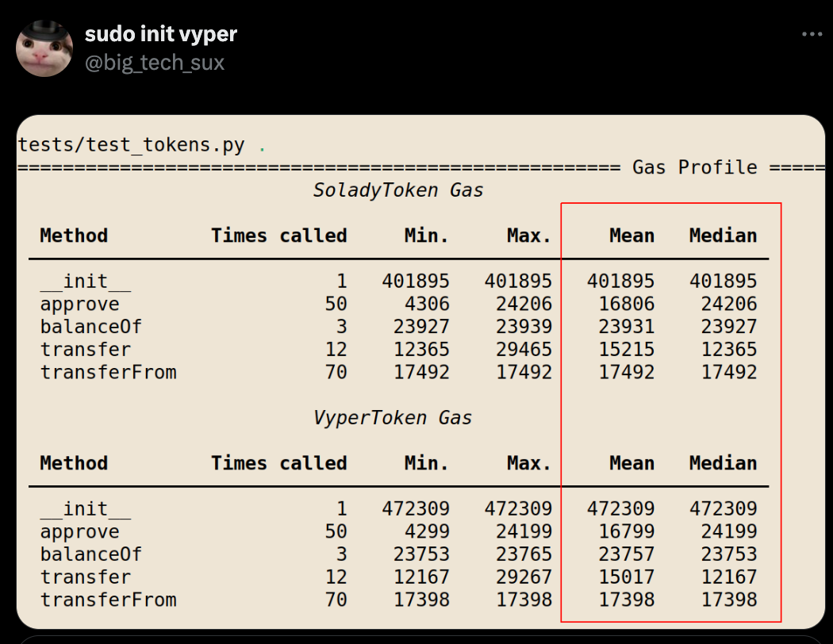Select the VyperToken transferFrom Mean value 17398

627,600
